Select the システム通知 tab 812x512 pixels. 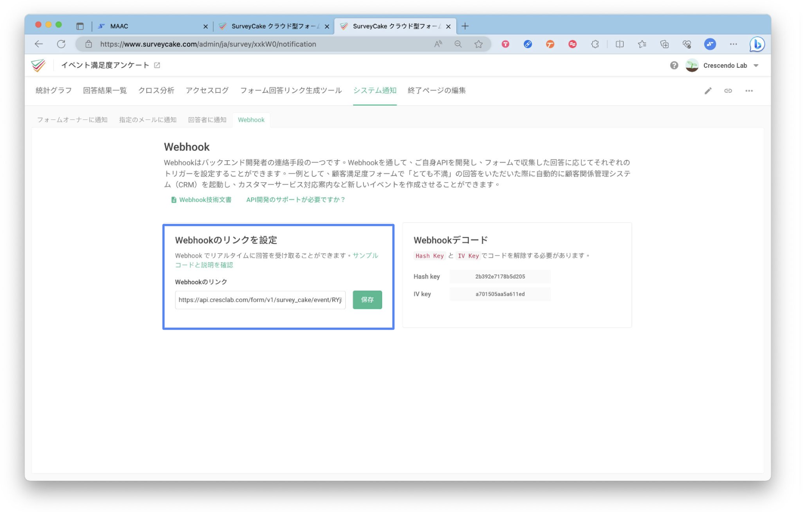[x=375, y=90]
